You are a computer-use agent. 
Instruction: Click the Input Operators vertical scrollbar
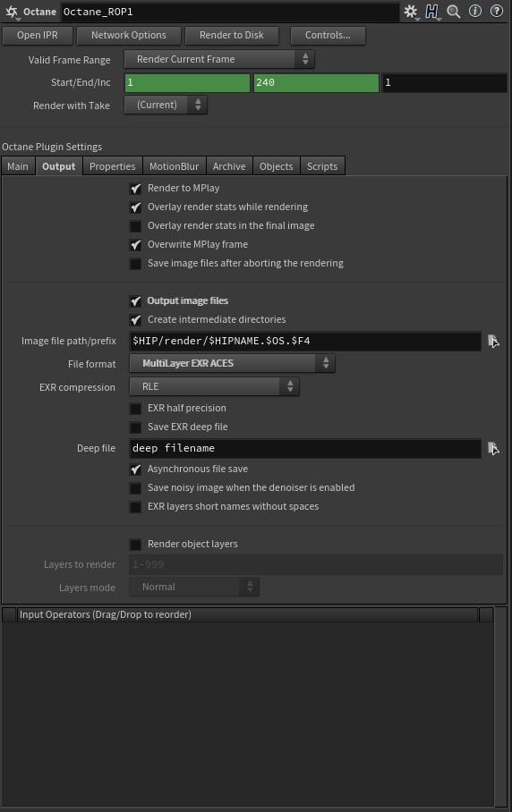501,706
